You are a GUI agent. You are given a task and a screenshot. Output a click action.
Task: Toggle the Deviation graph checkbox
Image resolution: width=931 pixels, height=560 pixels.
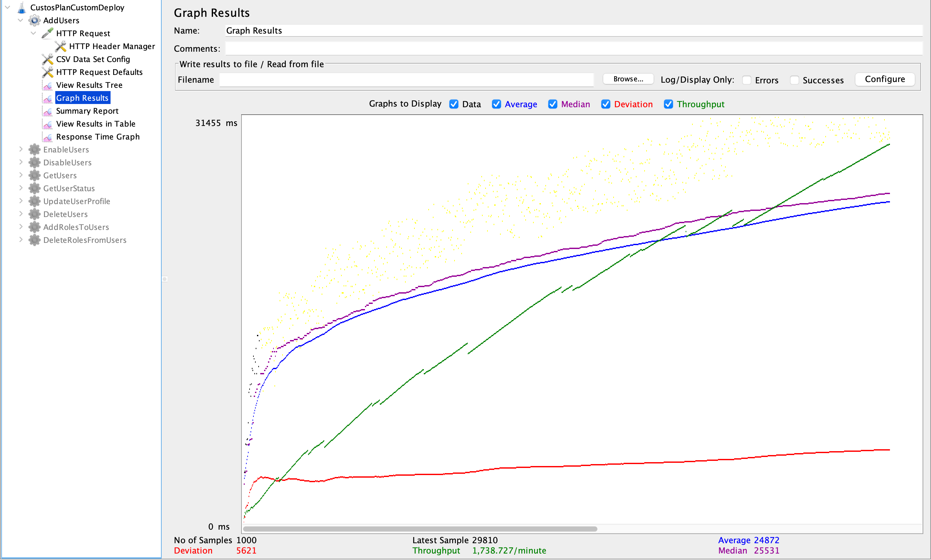pos(605,104)
